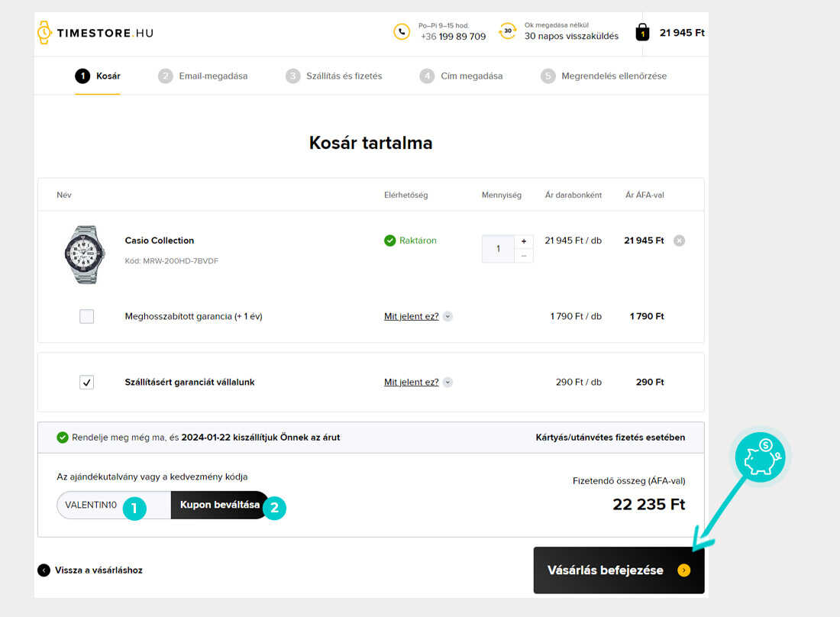Click the 290 Ft / db unit price
This screenshot has width=840, height=617.
click(x=579, y=383)
